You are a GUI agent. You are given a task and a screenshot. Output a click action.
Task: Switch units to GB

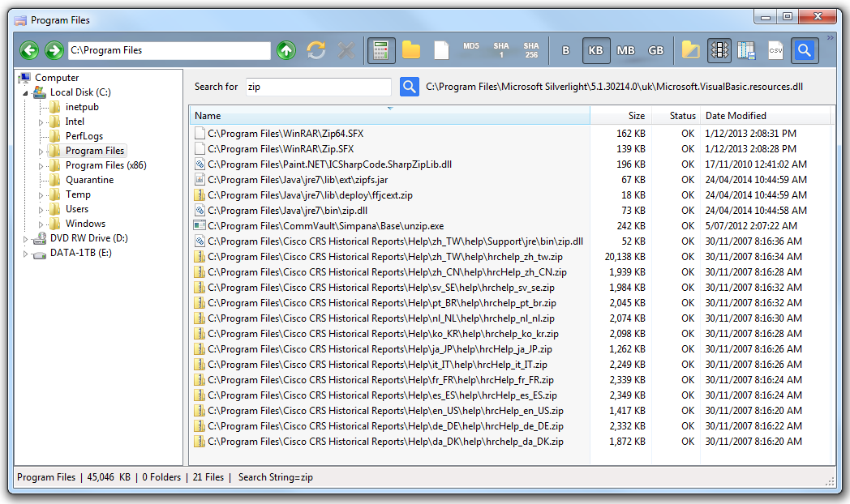tap(655, 49)
